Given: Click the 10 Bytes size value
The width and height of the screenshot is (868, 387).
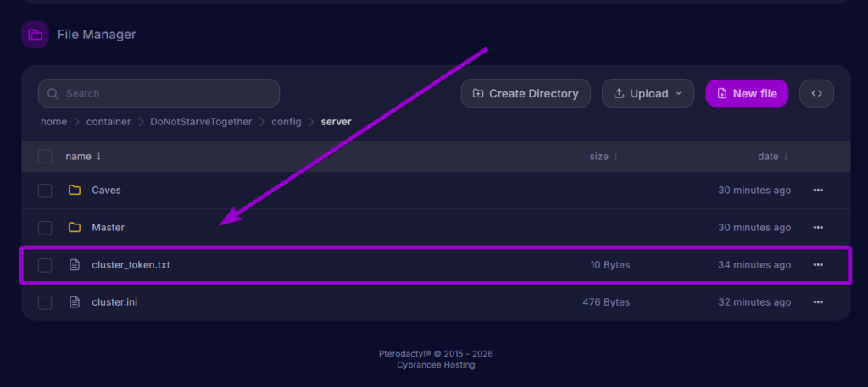Looking at the screenshot, I should click(x=610, y=265).
